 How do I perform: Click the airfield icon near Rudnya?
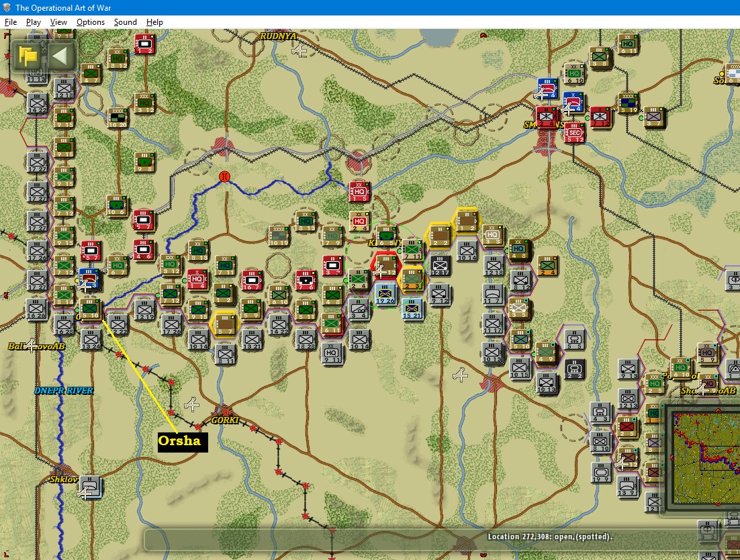[299, 50]
